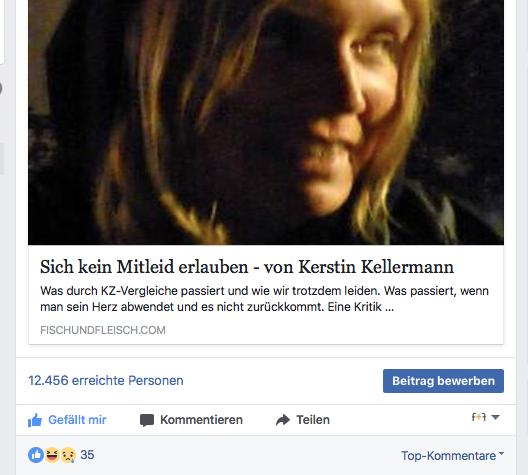
Task: Click the 35 reactions count
Action: [87, 455]
